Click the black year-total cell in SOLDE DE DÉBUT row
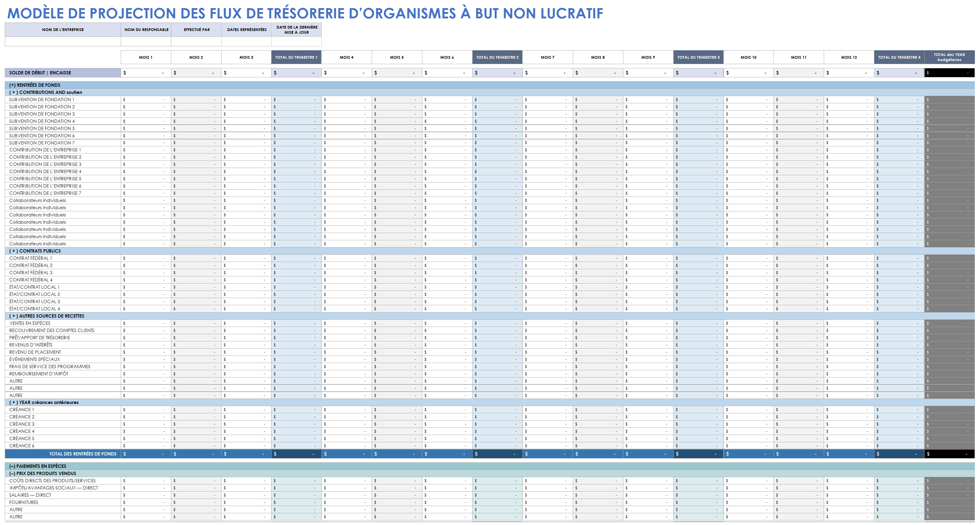Viewport: 980px width, 525px height. point(949,73)
